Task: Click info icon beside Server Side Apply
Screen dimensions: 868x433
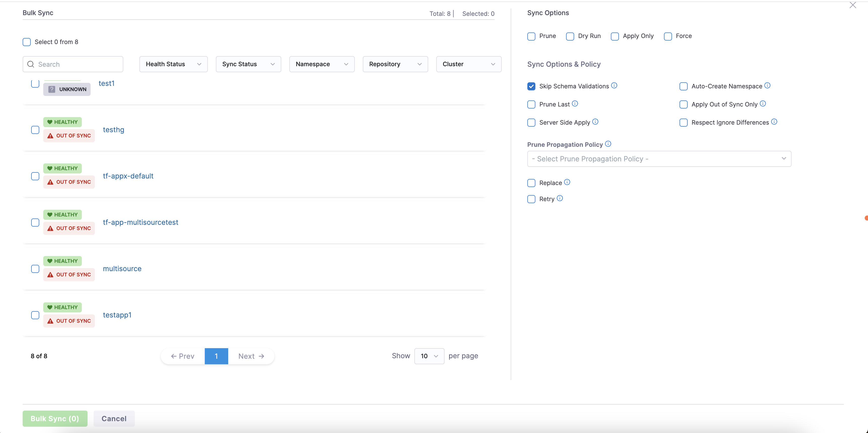Action: coord(596,122)
